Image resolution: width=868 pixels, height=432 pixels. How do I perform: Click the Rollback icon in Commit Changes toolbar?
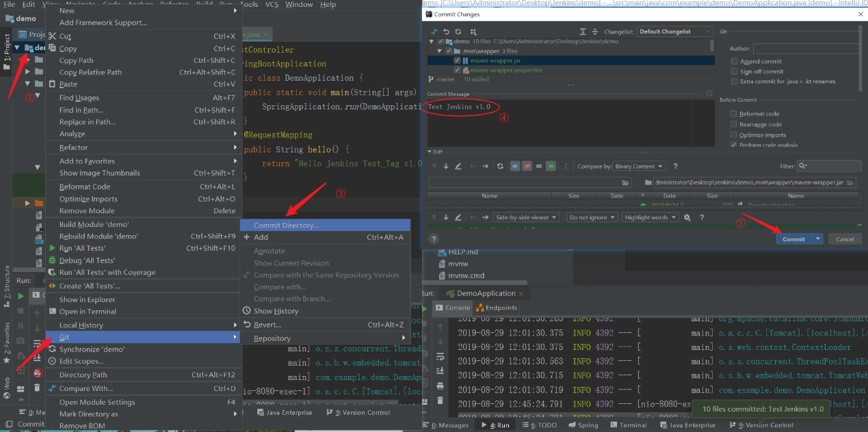click(446, 31)
